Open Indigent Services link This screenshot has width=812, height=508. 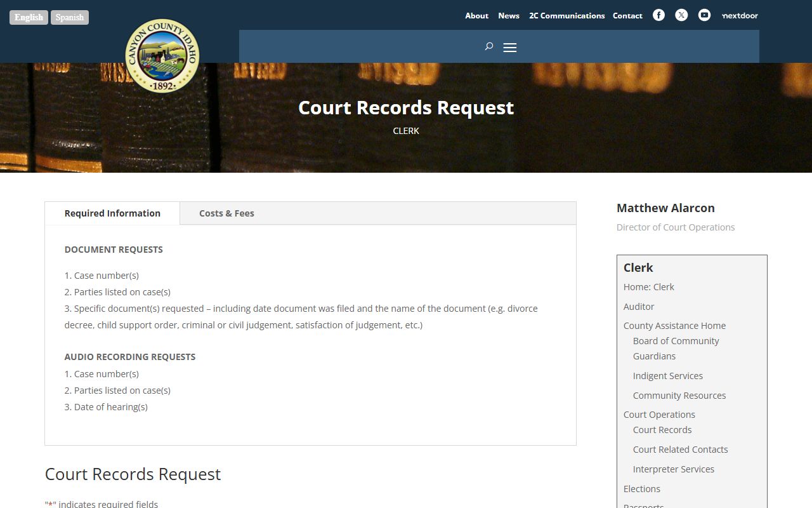pyautogui.click(x=667, y=376)
